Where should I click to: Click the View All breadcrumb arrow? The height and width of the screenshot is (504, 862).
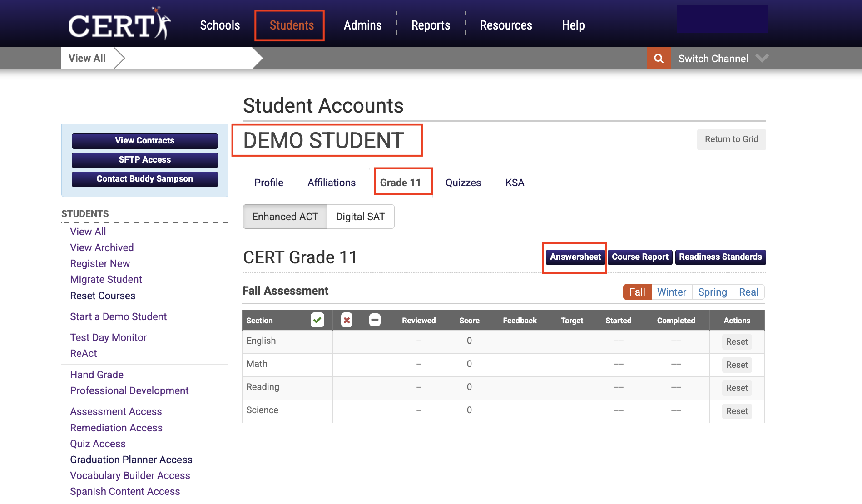coord(120,58)
